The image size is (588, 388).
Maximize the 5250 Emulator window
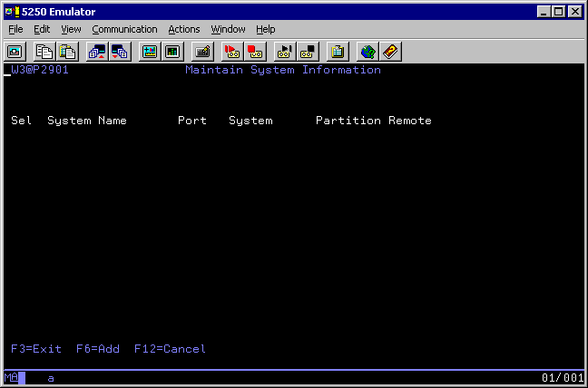tap(558, 12)
